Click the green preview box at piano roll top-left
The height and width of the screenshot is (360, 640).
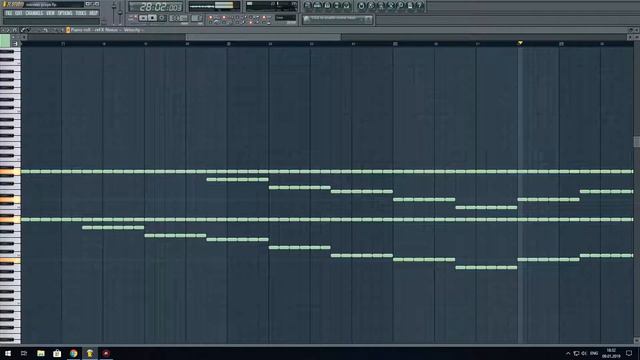tap(5, 41)
